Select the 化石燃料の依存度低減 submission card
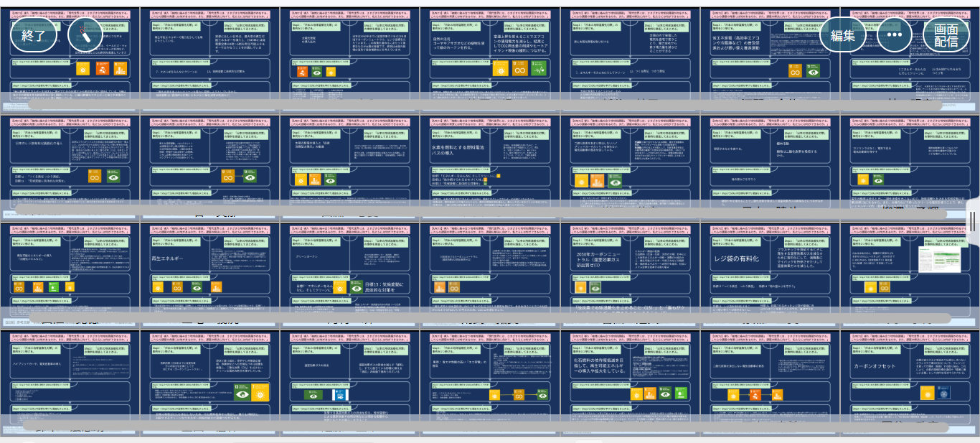Image resolution: width=980 pixels, height=443 pixels. point(629,382)
